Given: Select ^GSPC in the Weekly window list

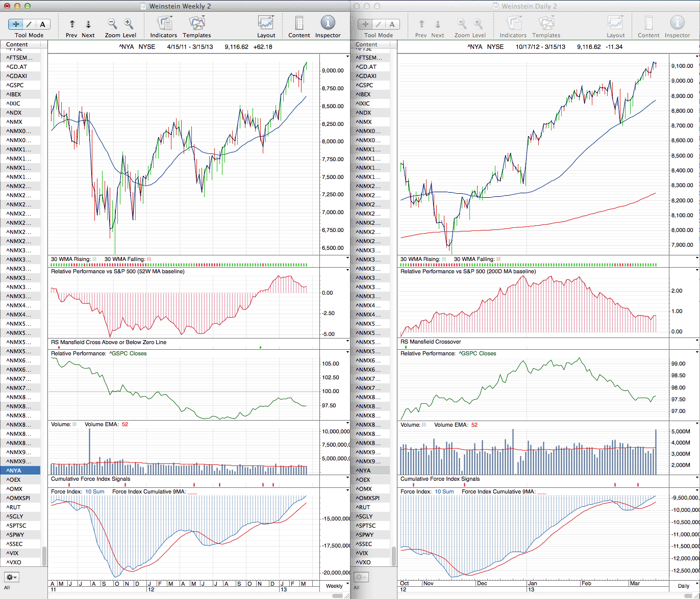Looking at the screenshot, I should tap(20, 85).
